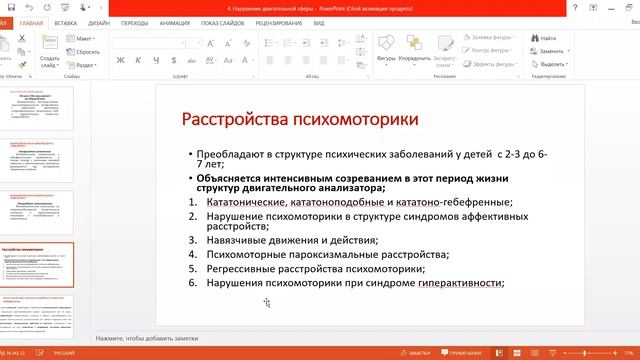Switch to slide sorter view

pyautogui.click(x=517, y=353)
